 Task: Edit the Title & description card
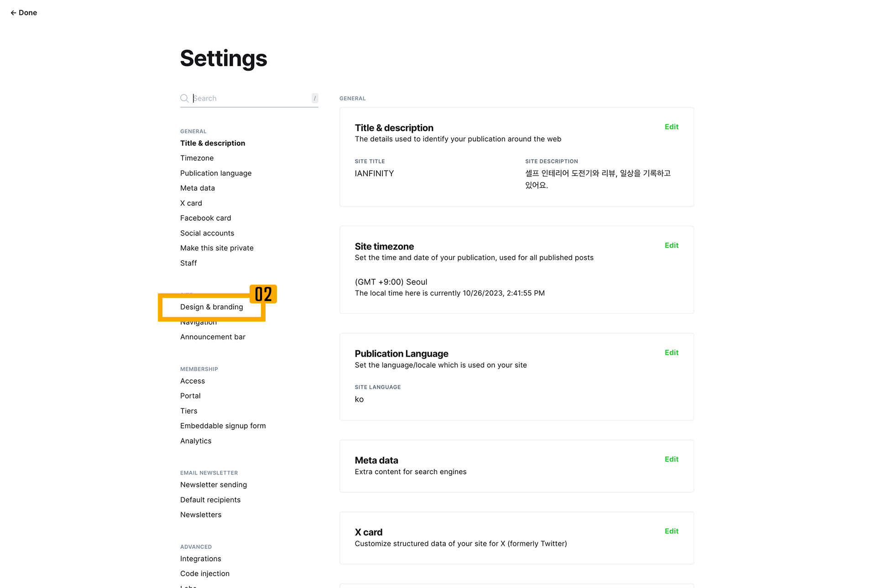tap(671, 127)
